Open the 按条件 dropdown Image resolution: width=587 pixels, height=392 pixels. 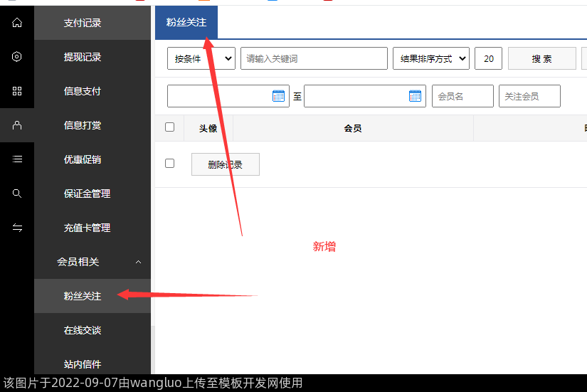coord(201,59)
